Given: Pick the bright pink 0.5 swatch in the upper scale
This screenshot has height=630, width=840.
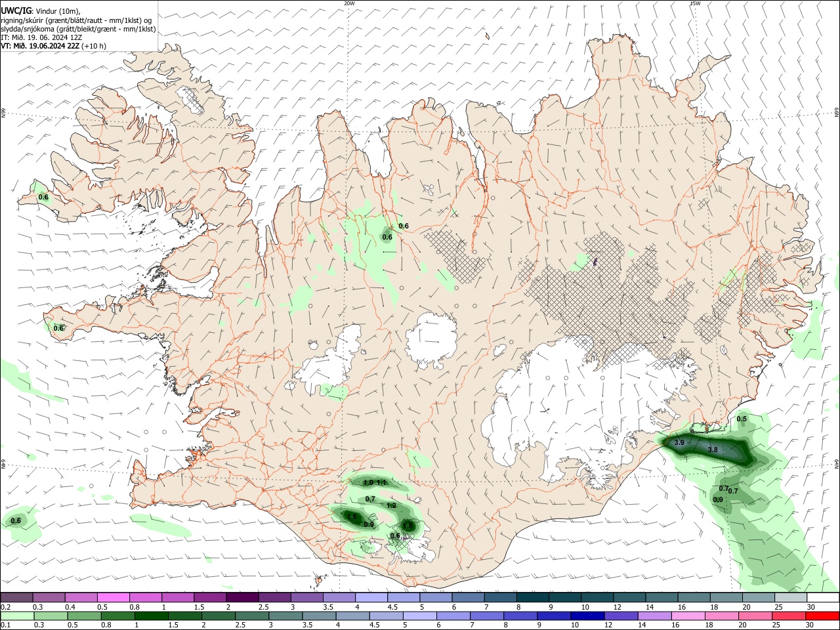Looking at the screenshot, I should click(113, 597).
